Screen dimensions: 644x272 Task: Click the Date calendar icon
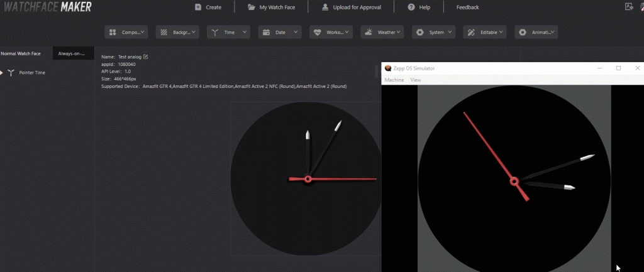click(266, 33)
